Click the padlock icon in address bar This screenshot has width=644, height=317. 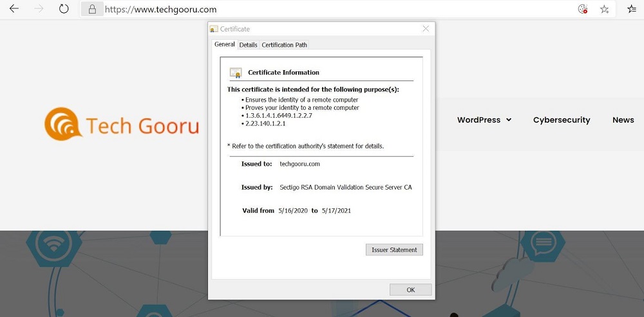tap(92, 9)
